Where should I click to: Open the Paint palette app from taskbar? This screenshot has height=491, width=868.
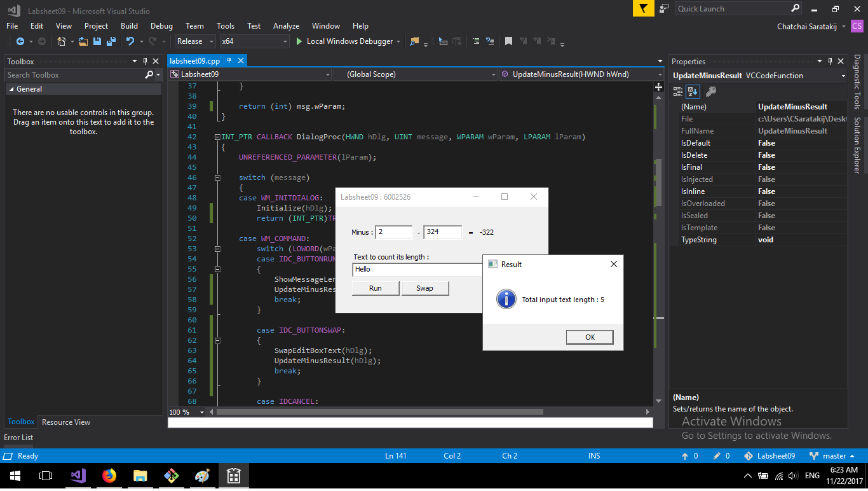(202, 476)
